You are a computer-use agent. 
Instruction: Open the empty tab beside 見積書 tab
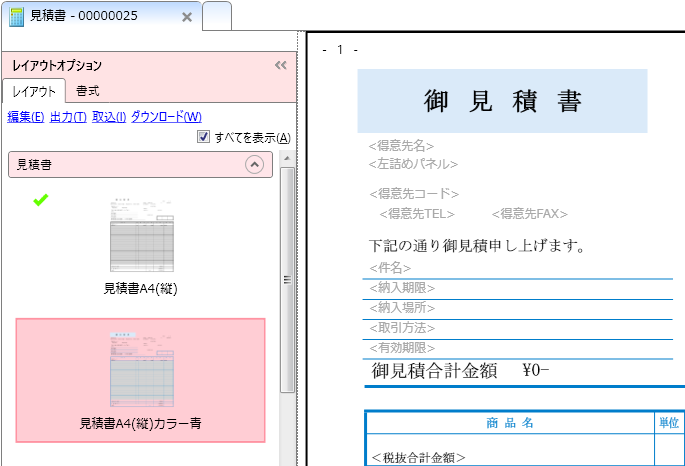tap(217, 16)
